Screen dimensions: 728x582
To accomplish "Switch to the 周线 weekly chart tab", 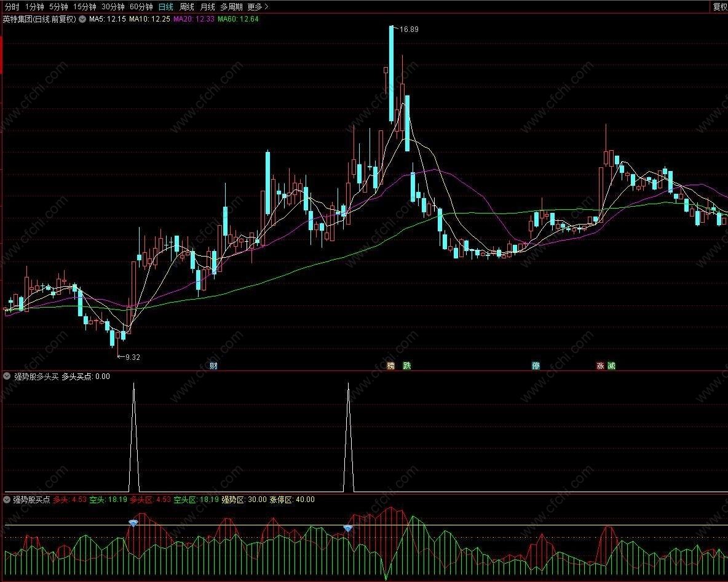I will 187,7.
